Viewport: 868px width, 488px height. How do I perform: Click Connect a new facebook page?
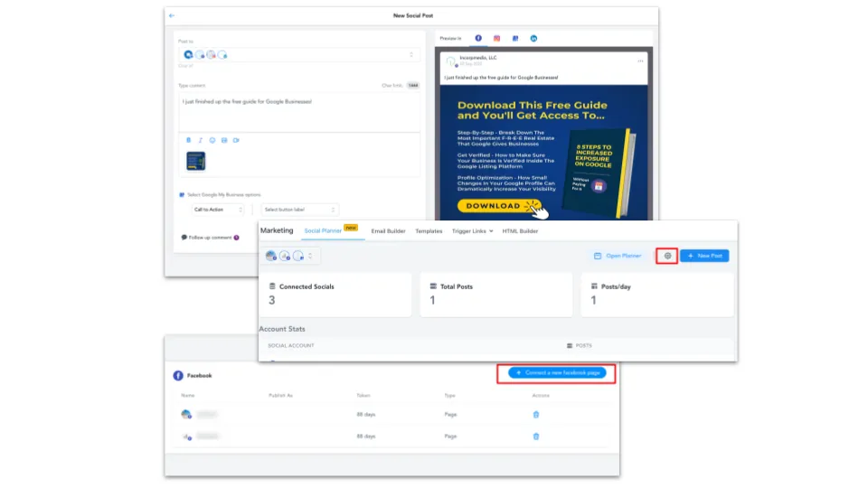click(x=557, y=373)
